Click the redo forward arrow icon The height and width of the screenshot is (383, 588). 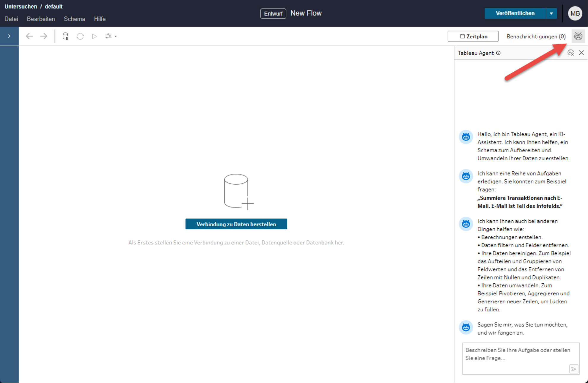[x=44, y=36]
